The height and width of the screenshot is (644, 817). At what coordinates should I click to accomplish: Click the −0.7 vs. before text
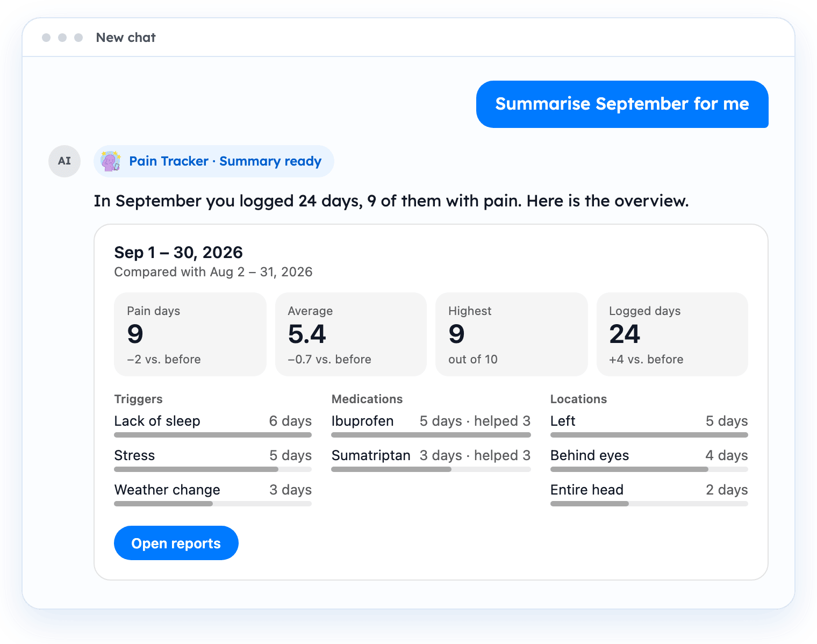point(329,359)
